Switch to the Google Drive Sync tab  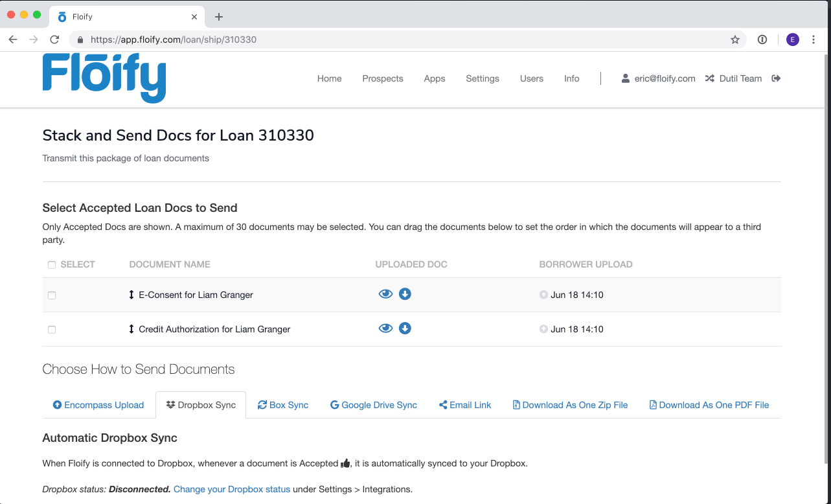374,405
